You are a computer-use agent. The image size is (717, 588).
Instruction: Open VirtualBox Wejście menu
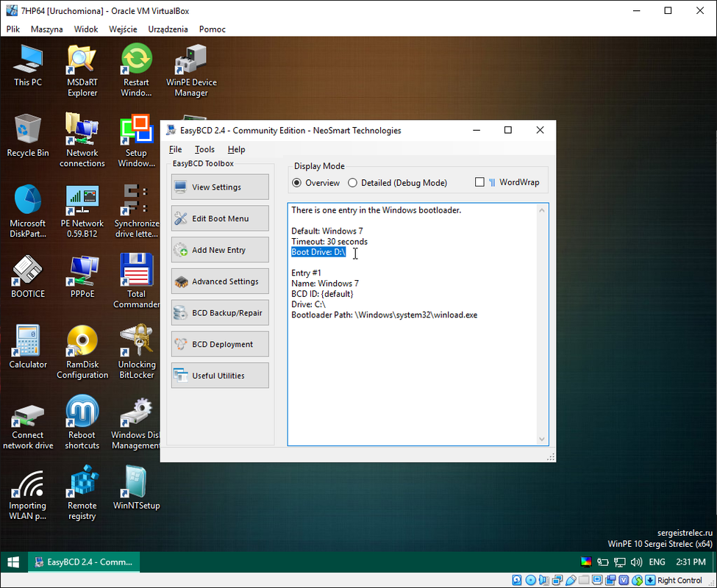pos(123,29)
